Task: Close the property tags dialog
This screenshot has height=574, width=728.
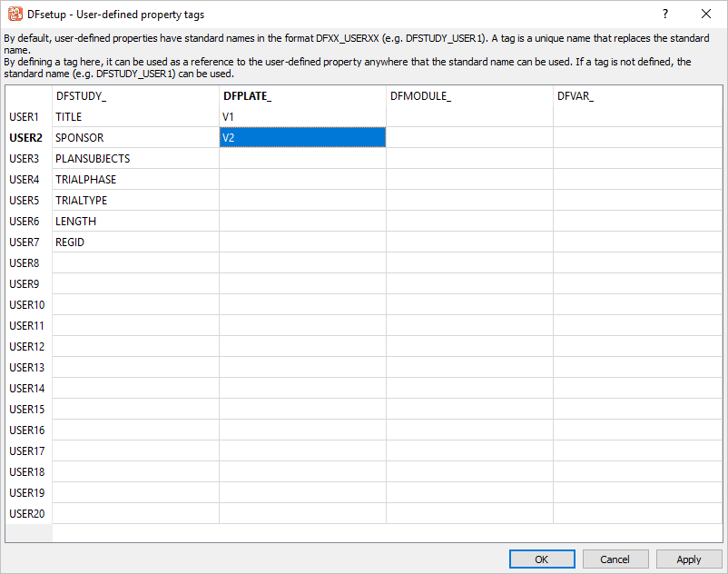Action: coord(706,14)
